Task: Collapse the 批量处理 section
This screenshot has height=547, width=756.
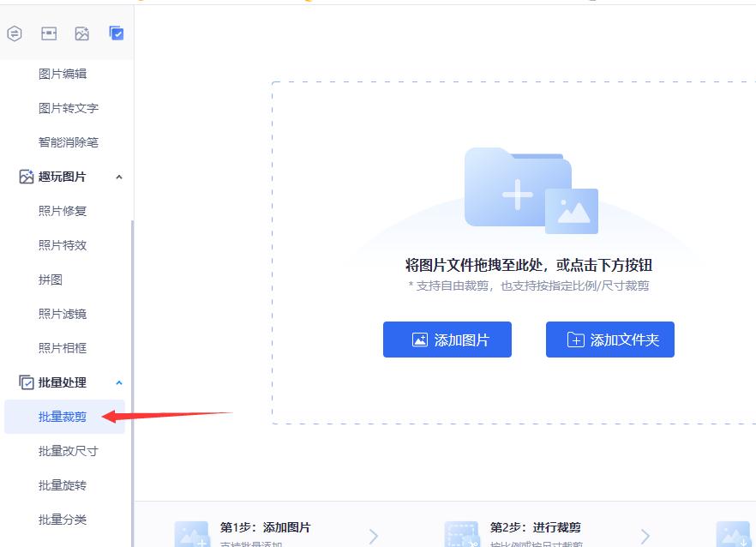Action: point(119,382)
